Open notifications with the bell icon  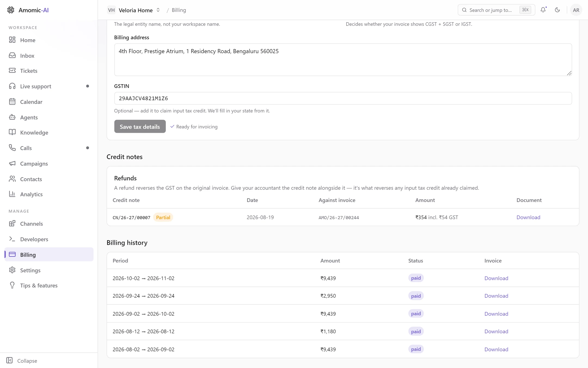tap(543, 10)
